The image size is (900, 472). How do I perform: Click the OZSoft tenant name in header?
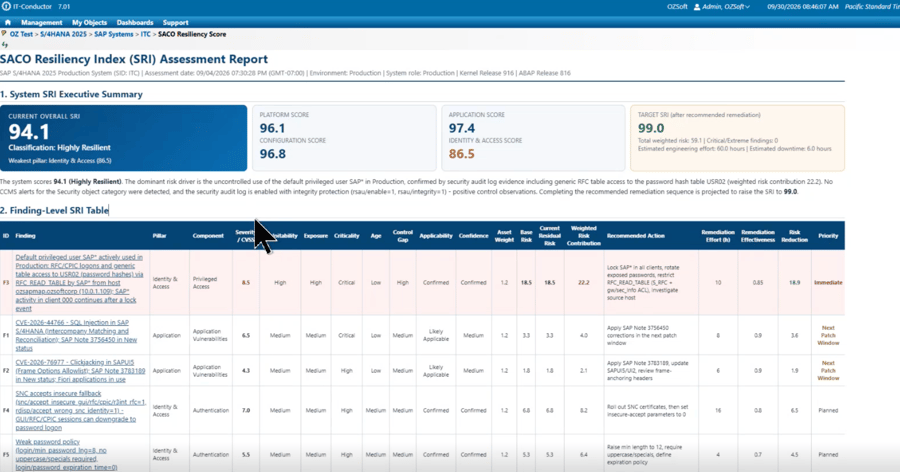tap(677, 7)
